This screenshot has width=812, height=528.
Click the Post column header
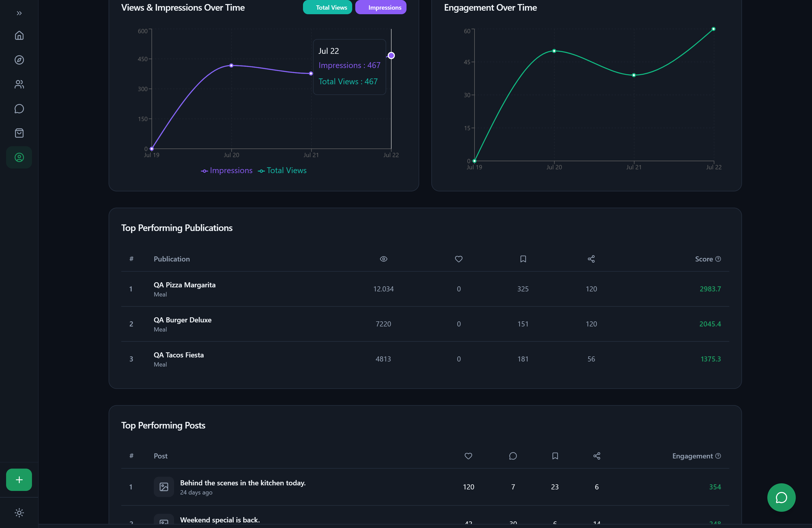coord(160,456)
